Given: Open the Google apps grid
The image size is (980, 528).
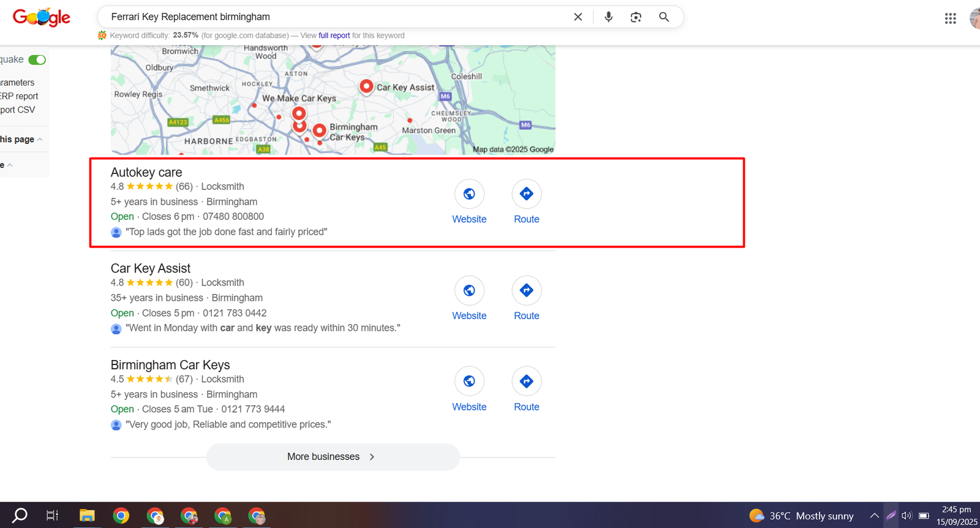Looking at the screenshot, I should (950, 18).
